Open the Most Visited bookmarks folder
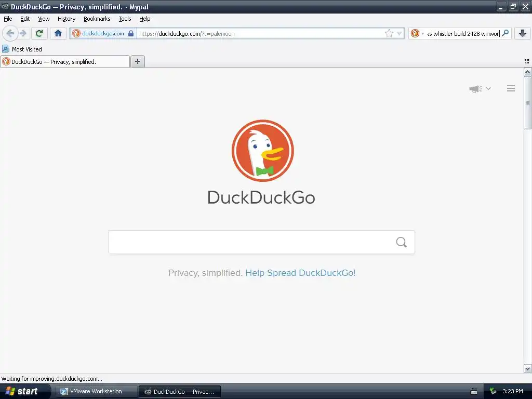532x399 pixels. [22, 49]
